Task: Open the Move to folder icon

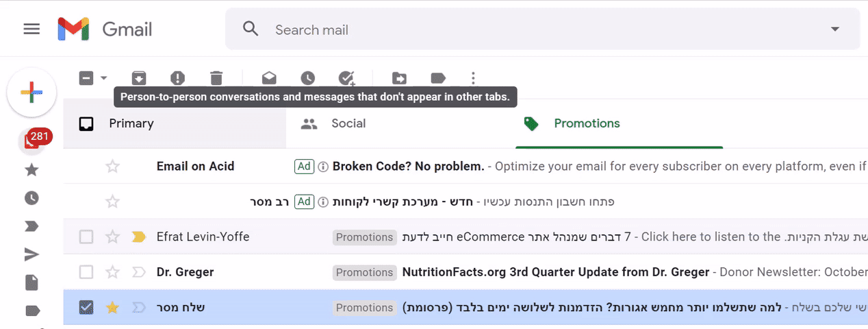Action: [399, 77]
